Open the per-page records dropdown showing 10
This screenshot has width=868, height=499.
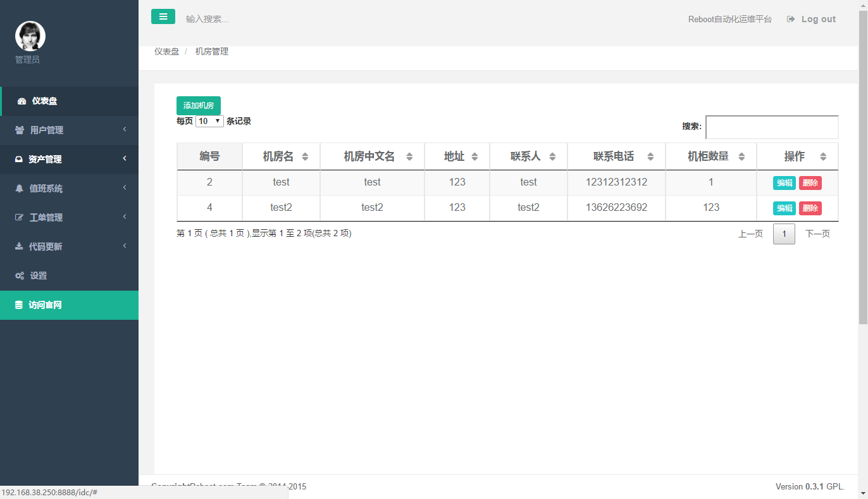(209, 120)
